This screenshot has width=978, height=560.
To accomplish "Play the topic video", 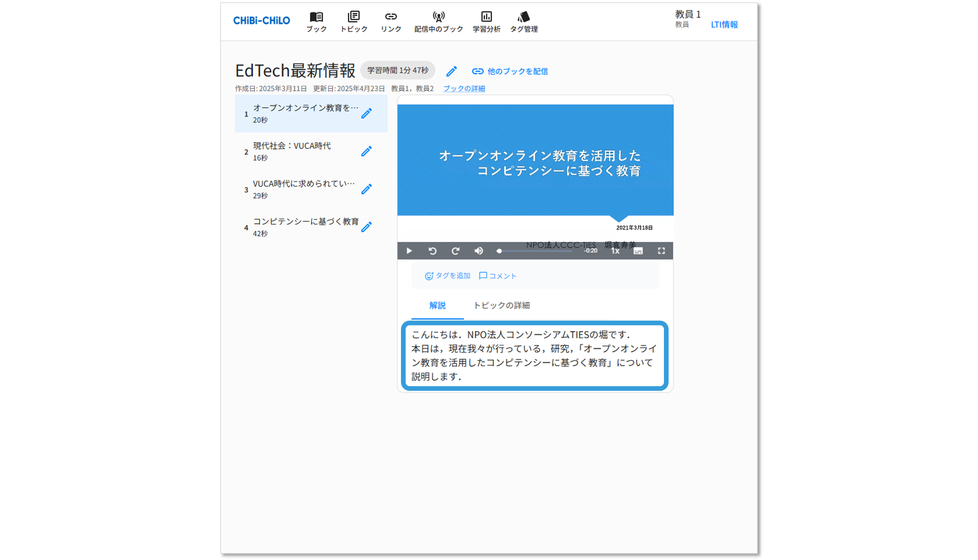I will click(x=409, y=251).
